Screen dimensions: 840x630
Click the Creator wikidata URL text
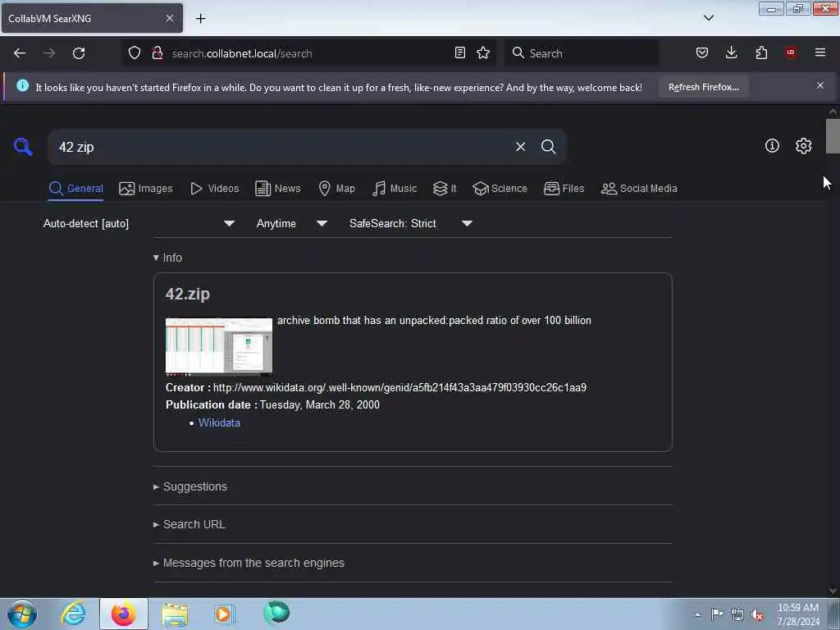point(399,387)
